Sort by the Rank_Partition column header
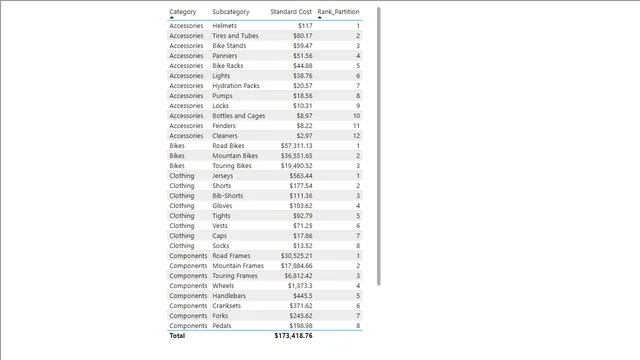Screen dimensions: 640x360 tap(338, 12)
